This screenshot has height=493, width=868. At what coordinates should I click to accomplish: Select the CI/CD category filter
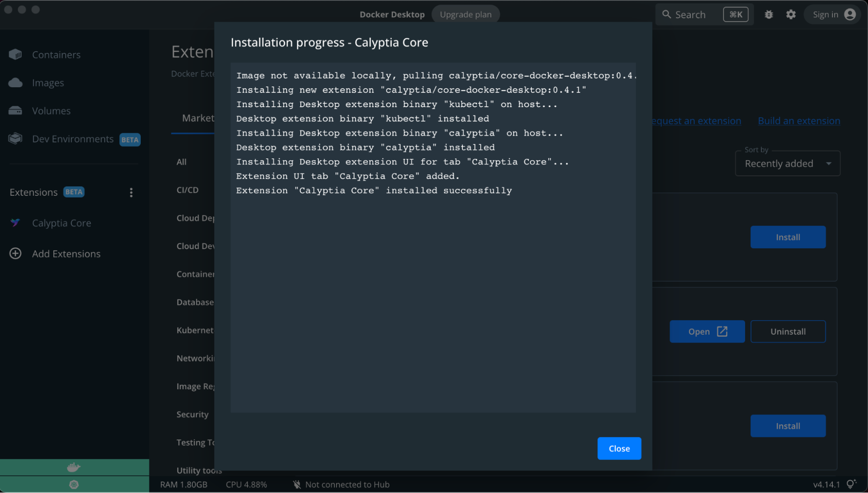click(x=187, y=189)
